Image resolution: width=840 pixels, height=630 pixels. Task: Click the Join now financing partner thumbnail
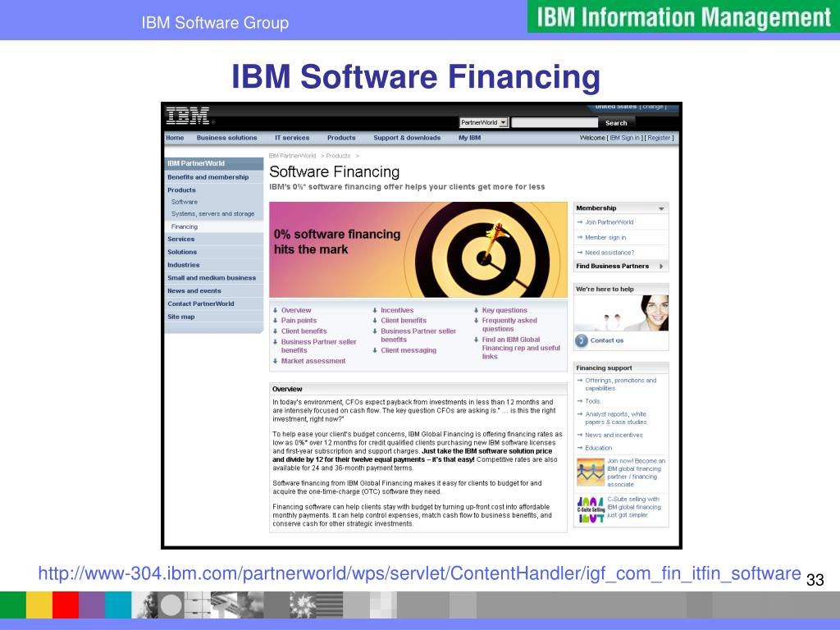pyautogui.click(x=591, y=472)
